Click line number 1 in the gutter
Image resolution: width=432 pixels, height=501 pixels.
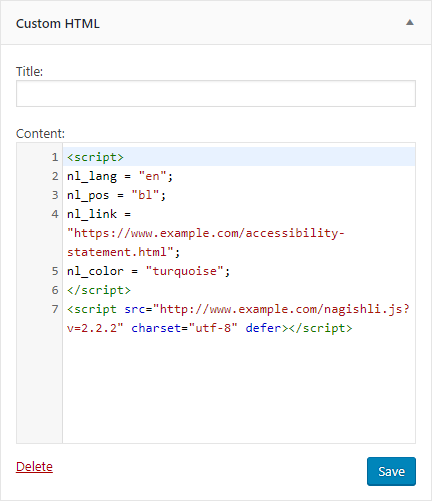55,157
